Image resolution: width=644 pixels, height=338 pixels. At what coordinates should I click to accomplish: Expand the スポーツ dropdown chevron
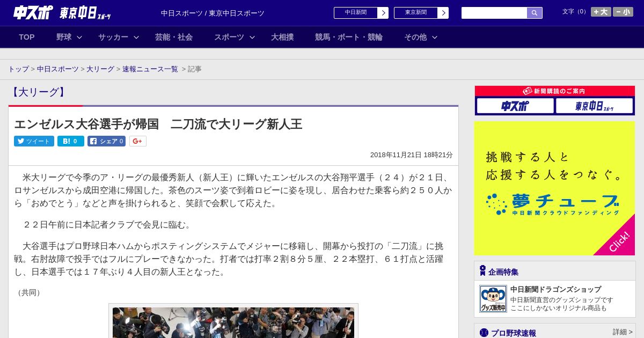(x=252, y=37)
